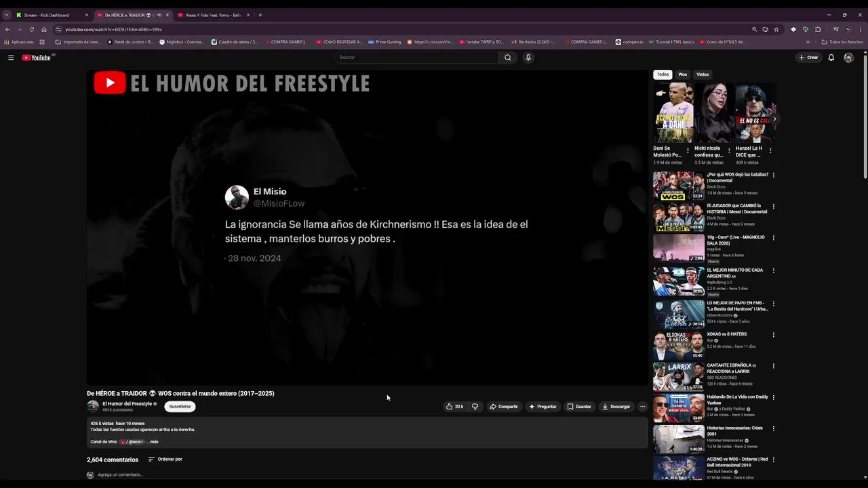Bookmark this page with the star
The image size is (868, 488).
776,29
